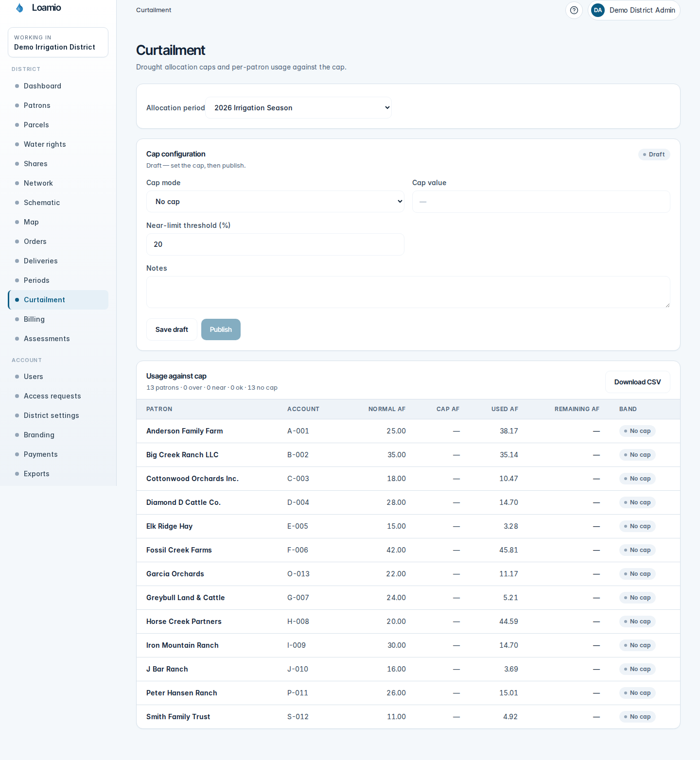Open Orders page
Viewport: 700px width, 760px height.
point(58,242)
